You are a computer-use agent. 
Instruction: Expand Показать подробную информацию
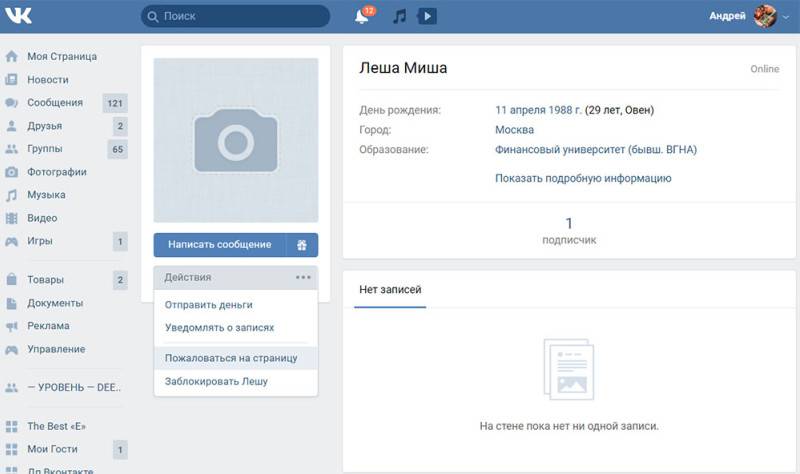point(583,178)
